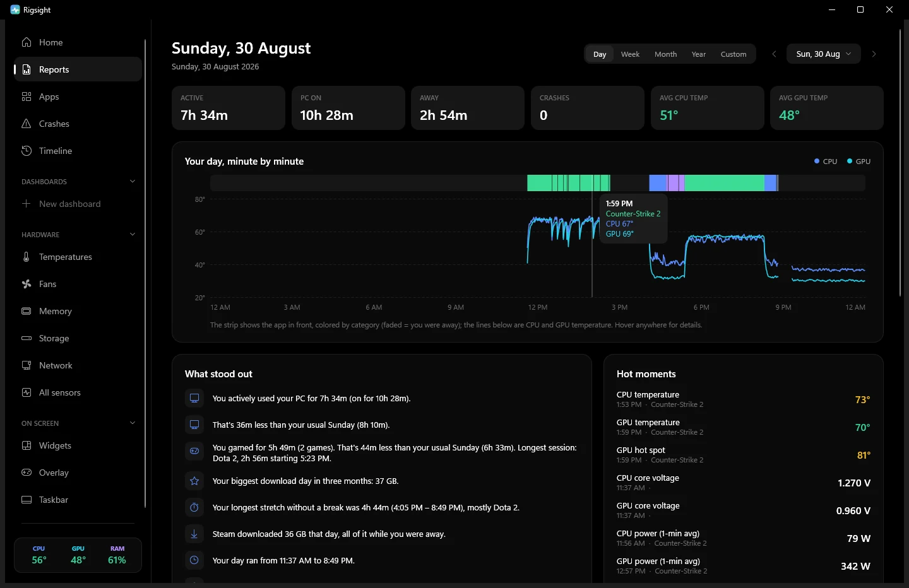
Task: Switch to the Year range tab
Action: tap(698, 54)
